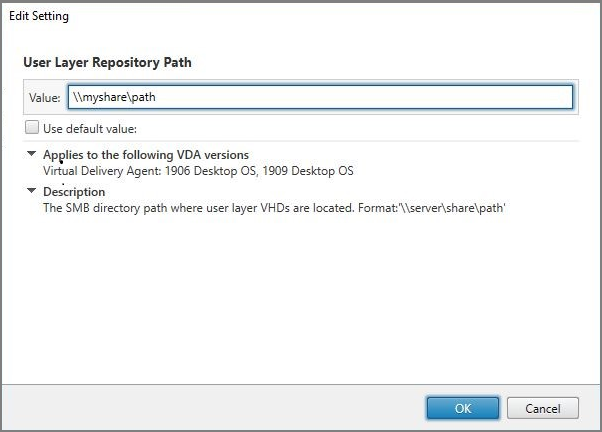
Task: Click the Value input field
Action: 320,97
